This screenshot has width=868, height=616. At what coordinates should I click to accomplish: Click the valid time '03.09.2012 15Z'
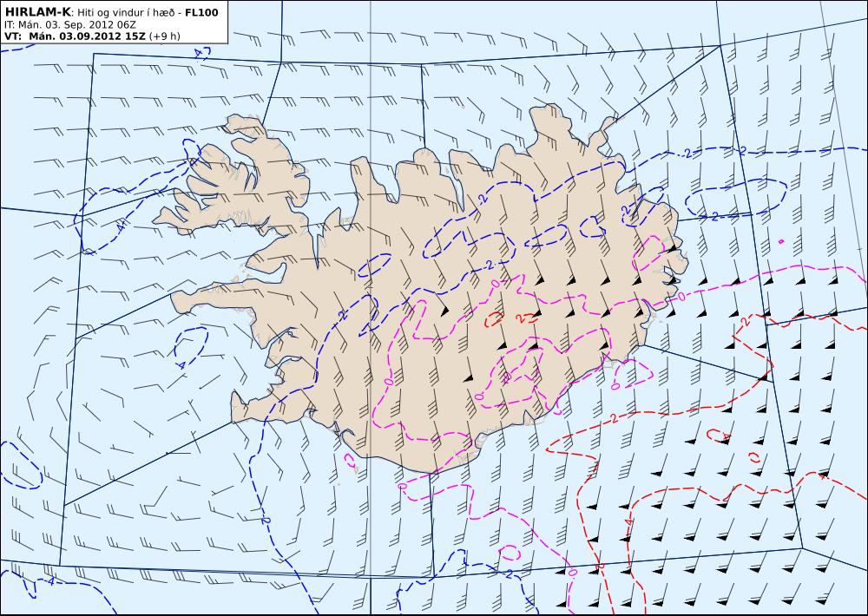(102, 36)
